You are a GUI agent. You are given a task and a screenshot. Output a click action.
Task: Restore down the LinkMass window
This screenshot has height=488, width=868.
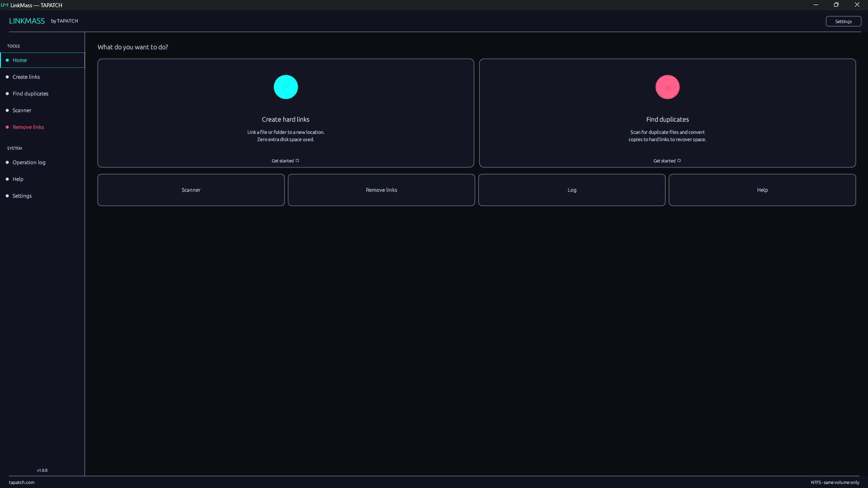point(836,5)
